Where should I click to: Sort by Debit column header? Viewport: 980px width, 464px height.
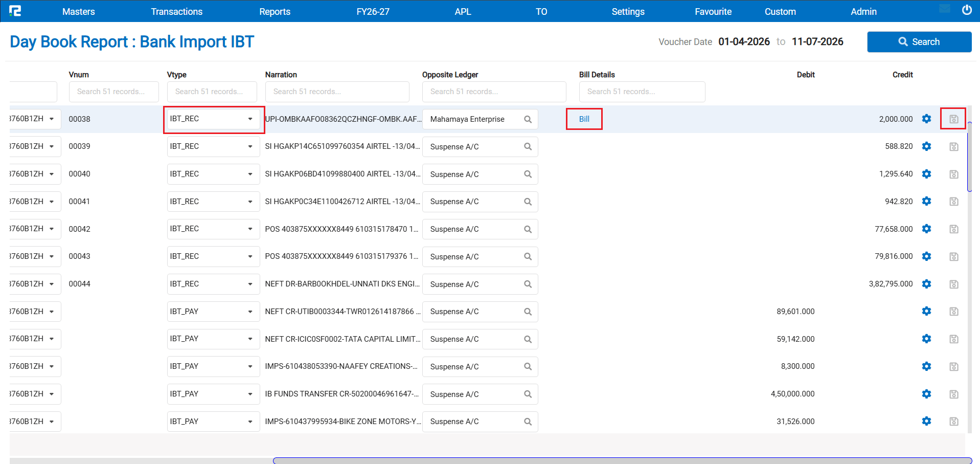coord(806,75)
